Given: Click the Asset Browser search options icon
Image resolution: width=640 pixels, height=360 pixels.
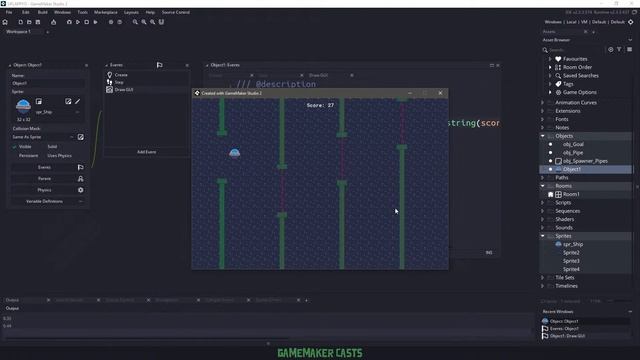Looking at the screenshot, I should pos(611,49).
